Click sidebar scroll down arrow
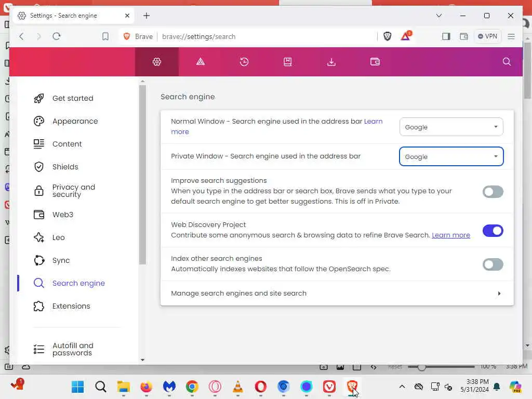Image resolution: width=532 pixels, height=399 pixels. 142,360
